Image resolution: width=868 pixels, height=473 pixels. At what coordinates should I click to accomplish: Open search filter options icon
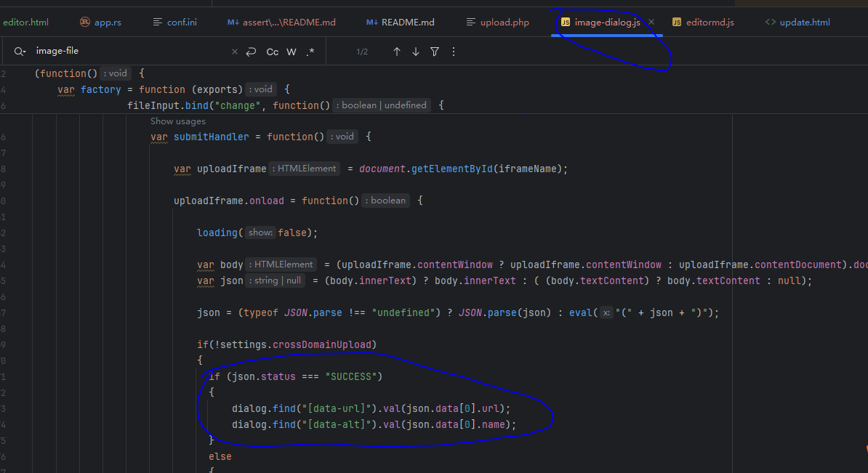435,52
